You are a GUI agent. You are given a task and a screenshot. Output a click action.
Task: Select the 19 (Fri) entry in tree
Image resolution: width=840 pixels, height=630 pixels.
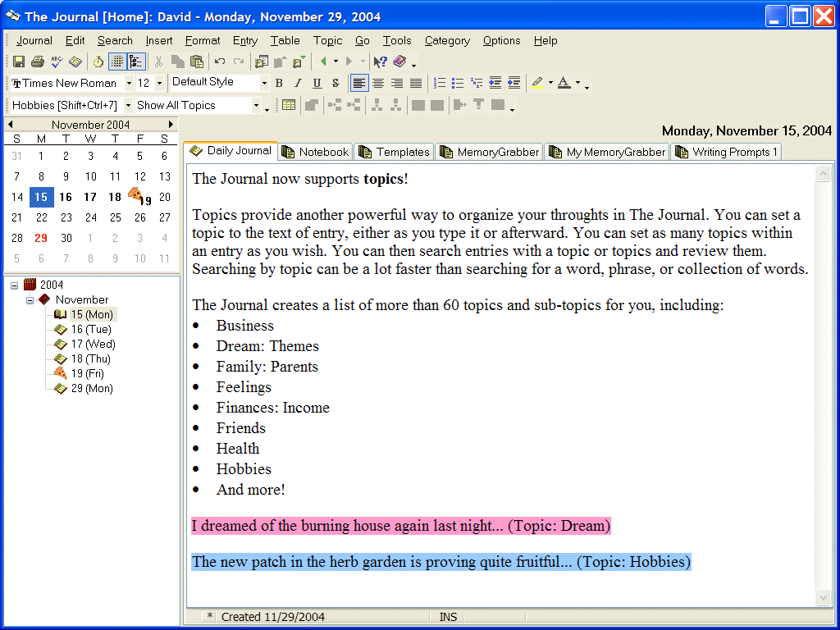point(84,373)
